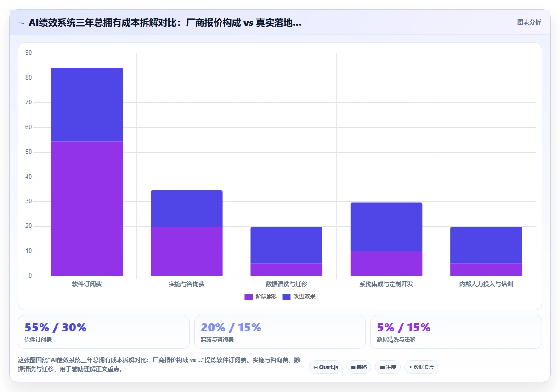Click the y-axis value 50
This screenshot has height=392, width=560.
tap(28, 152)
